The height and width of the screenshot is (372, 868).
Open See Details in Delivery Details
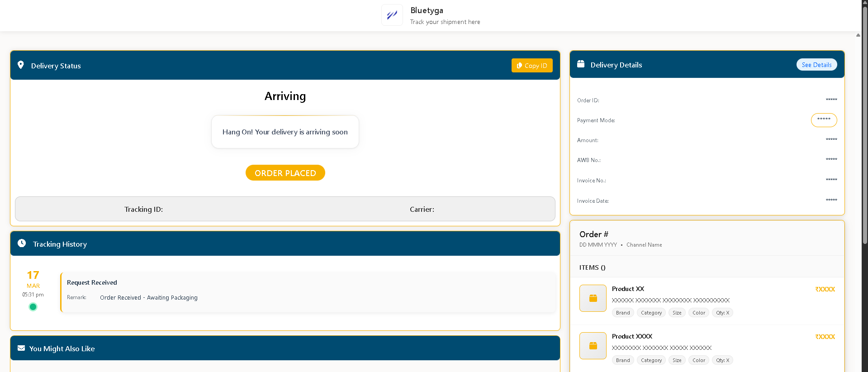[x=816, y=65]
